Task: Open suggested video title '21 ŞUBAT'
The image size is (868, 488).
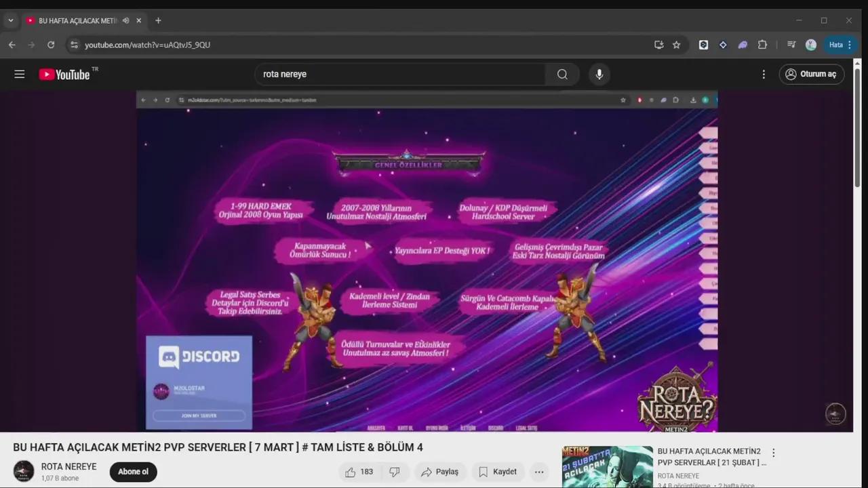Action: click(x=711, y=457)
